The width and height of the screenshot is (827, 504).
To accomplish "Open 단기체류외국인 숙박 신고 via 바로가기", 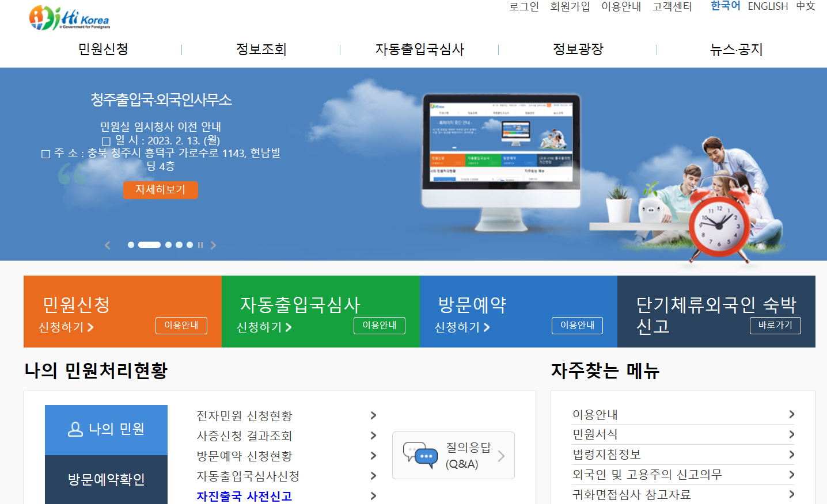I will pyautogui.click(x=775, y=324).
